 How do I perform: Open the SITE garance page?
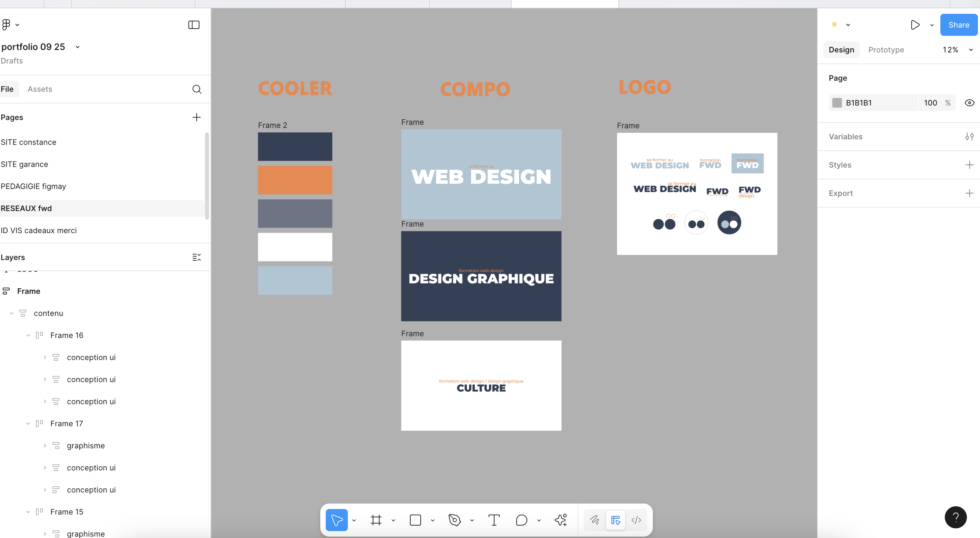click(x=24, y=164)
